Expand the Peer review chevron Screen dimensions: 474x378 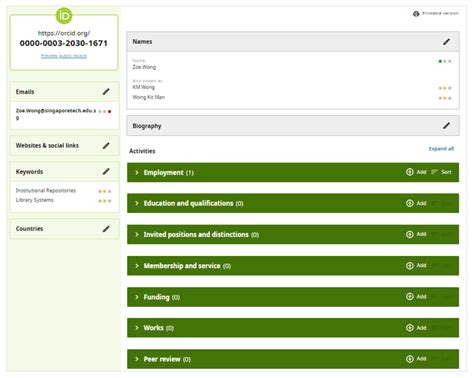137,359
